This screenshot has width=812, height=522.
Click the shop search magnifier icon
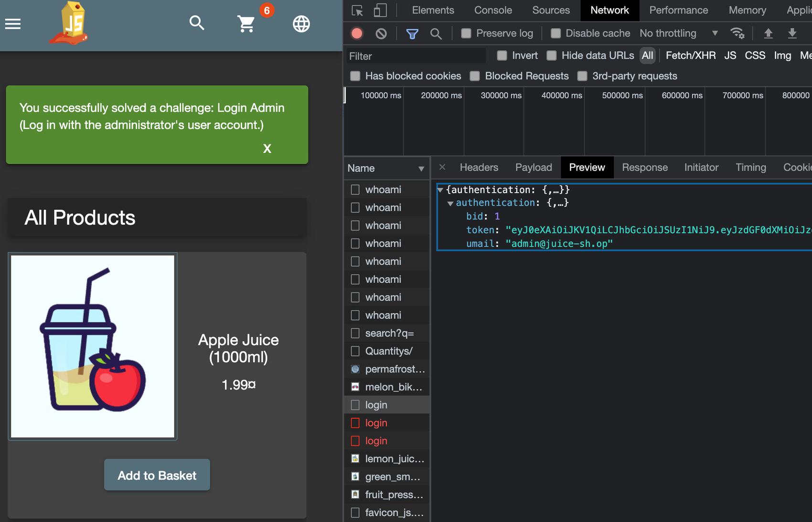(197, 23)
